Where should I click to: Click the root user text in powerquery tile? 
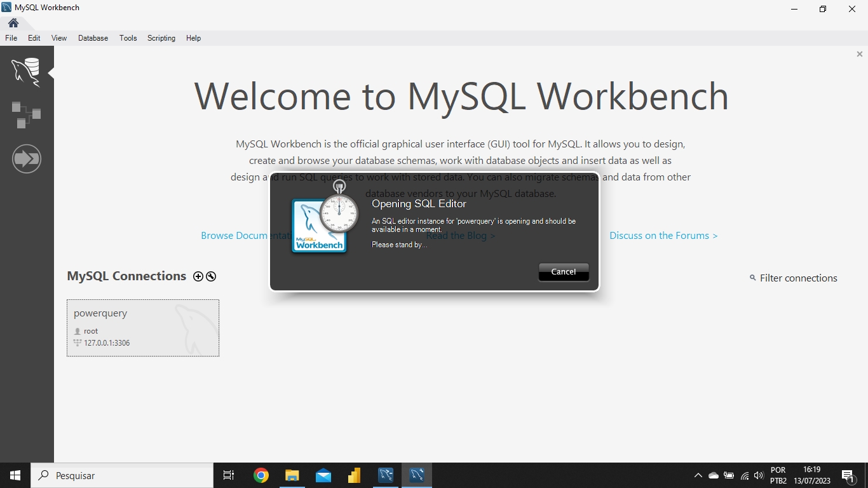pos(91,331)
